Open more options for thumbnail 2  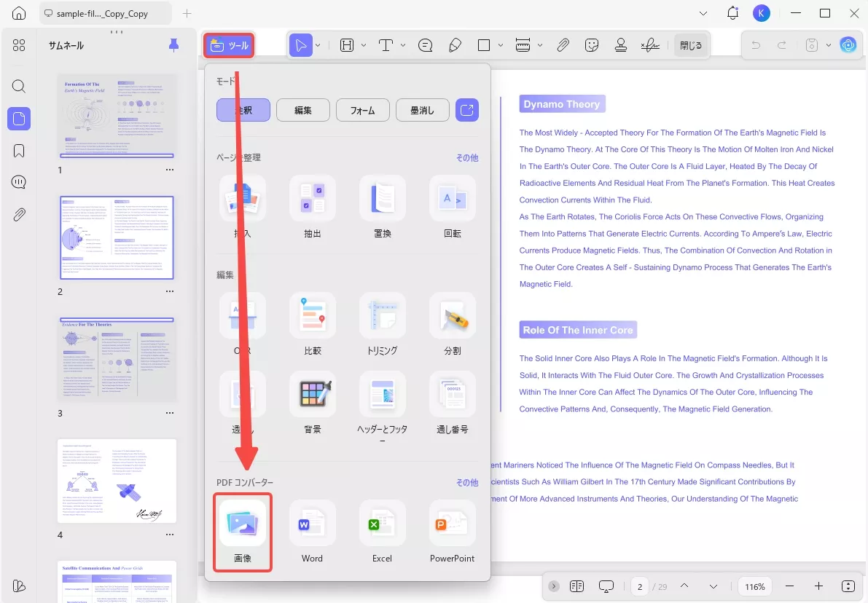click(x=169, y=291)
